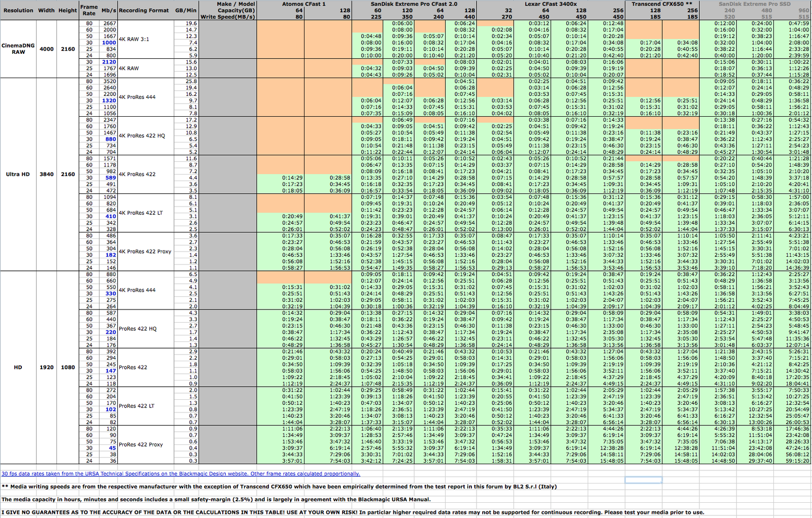Click the greyed SanDisk Extreme Pro SSD header
The width and height of the screenshot is (812, 518).
(x=755, y=4)
